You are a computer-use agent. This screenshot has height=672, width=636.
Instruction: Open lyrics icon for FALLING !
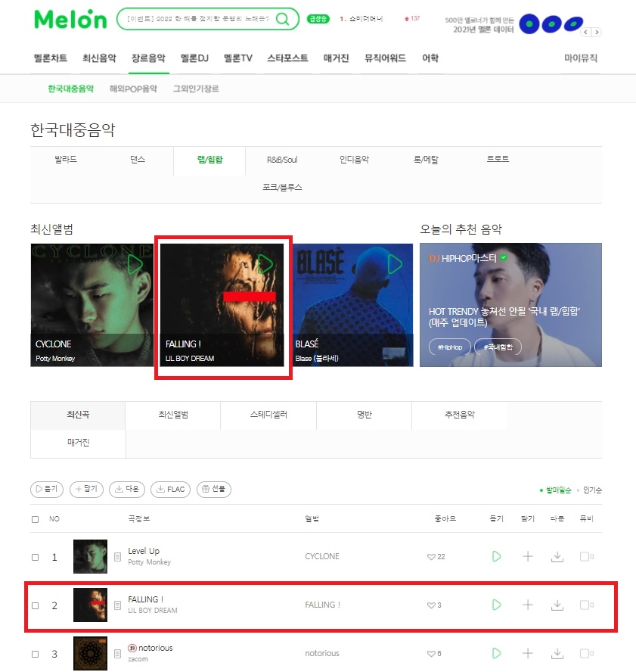click(118, 605)
